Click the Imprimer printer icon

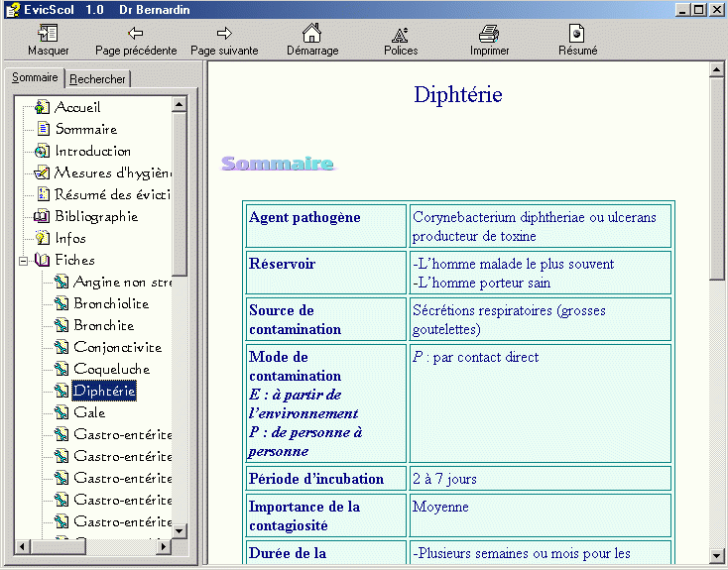(x=489, y=34)
